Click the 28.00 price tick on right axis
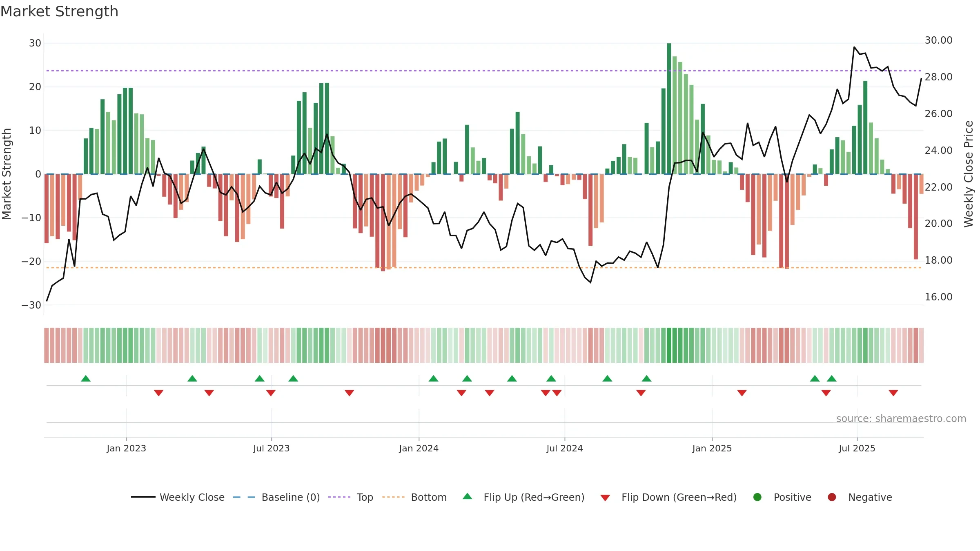The height and width of the screenshot is (551, 980). 939,77
